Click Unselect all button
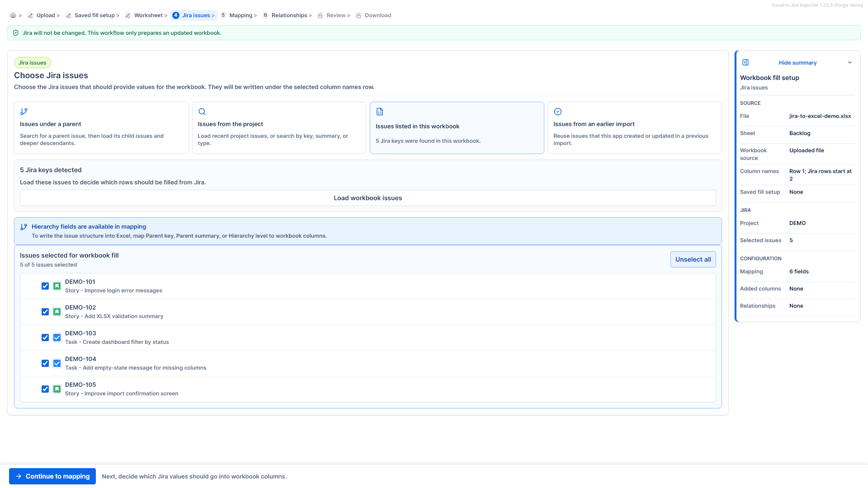 tap(693, 259)
